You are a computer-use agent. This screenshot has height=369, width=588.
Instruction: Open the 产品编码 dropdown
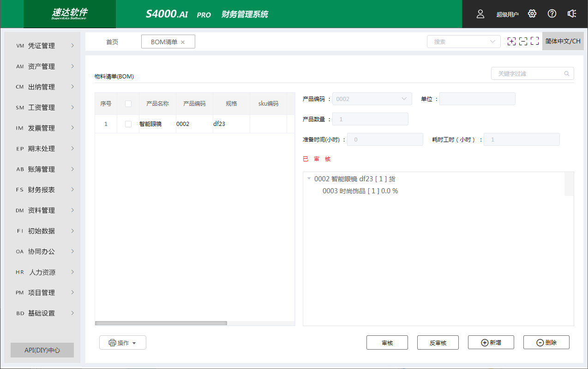click(404, 99)
